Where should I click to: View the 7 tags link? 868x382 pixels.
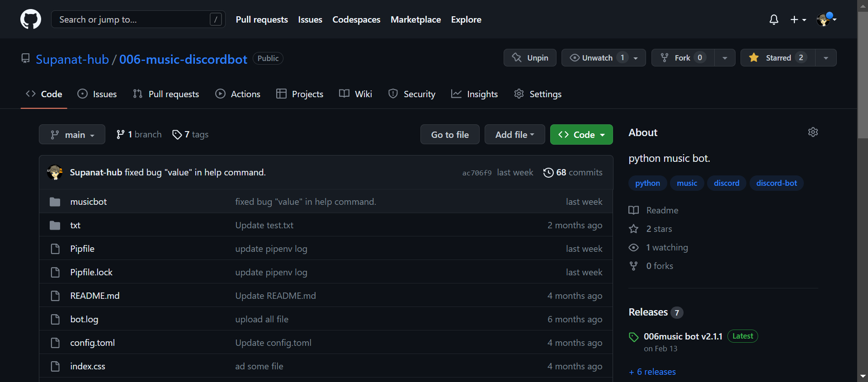coord(190,134)
